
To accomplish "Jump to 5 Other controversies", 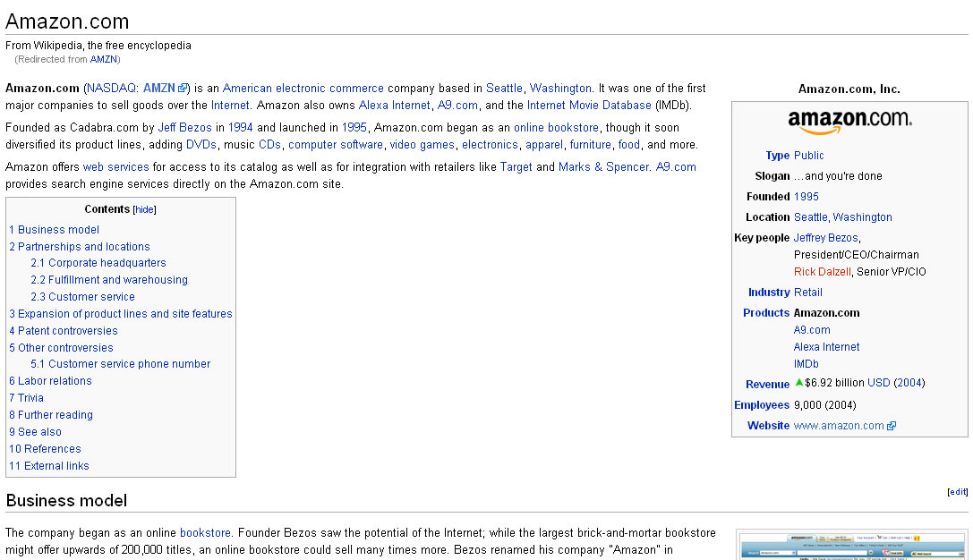I will click(61, 348).
